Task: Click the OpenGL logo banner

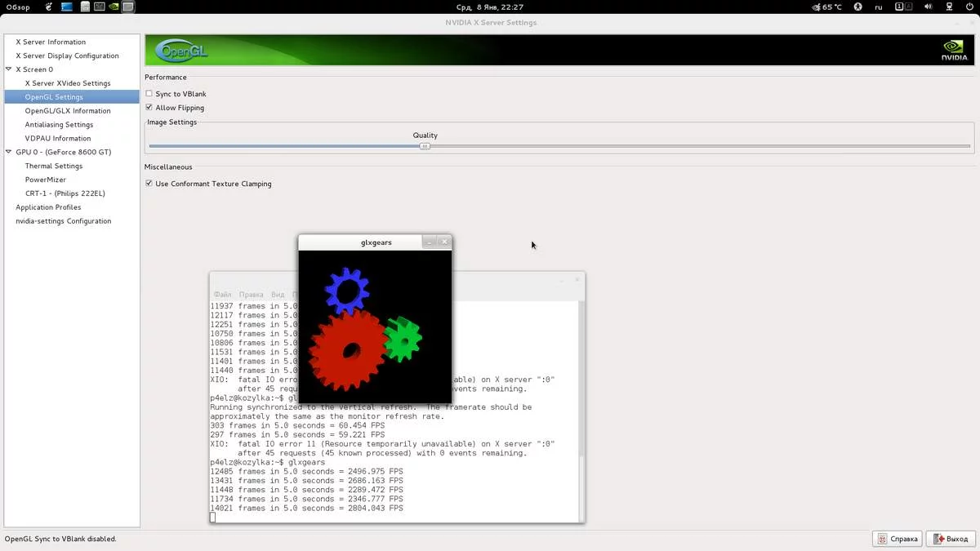Action: 181,50
